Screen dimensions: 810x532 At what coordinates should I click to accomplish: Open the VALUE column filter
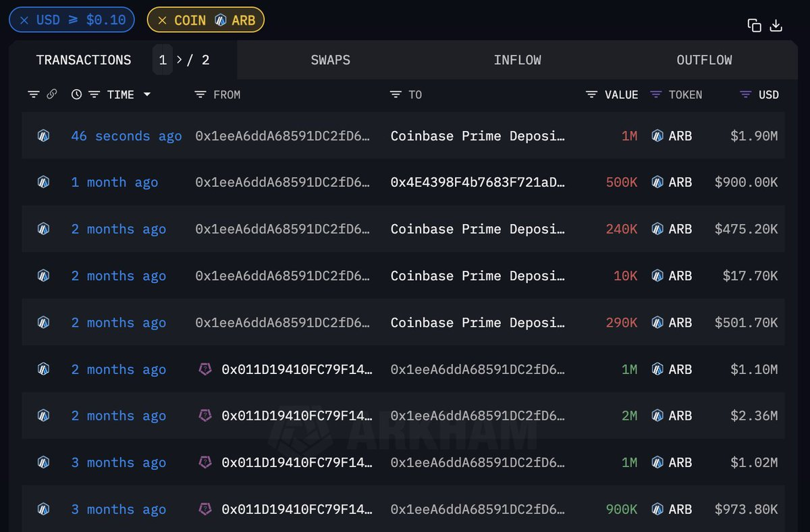[x=591, y=95]
